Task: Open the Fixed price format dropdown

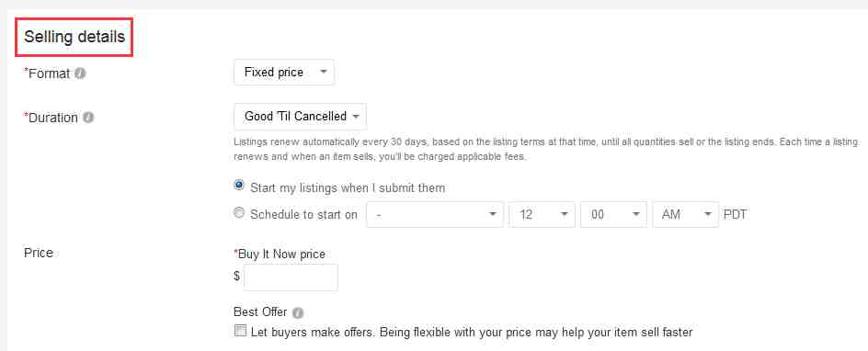Action: (284, 73)
